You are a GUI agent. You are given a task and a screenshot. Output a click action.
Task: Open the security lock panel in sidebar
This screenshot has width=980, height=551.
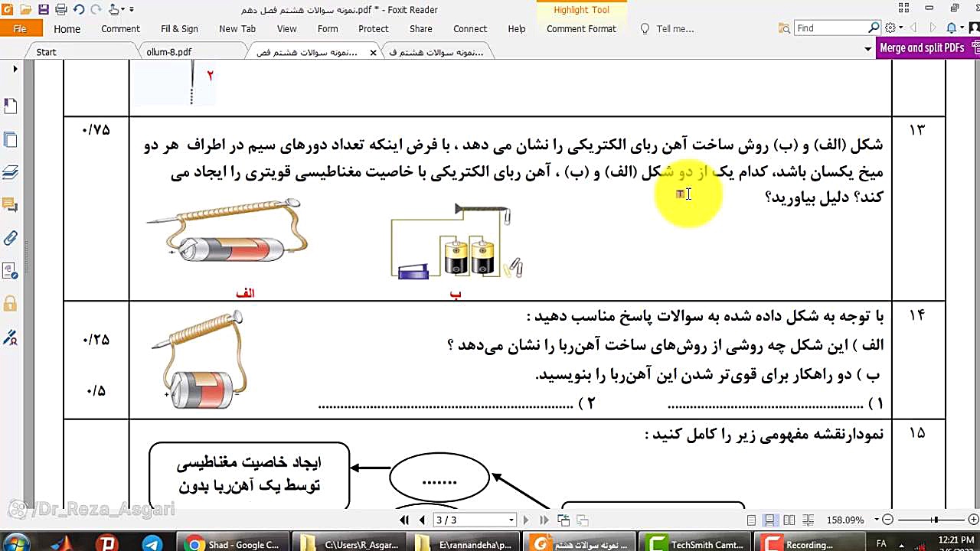[10, 304]
